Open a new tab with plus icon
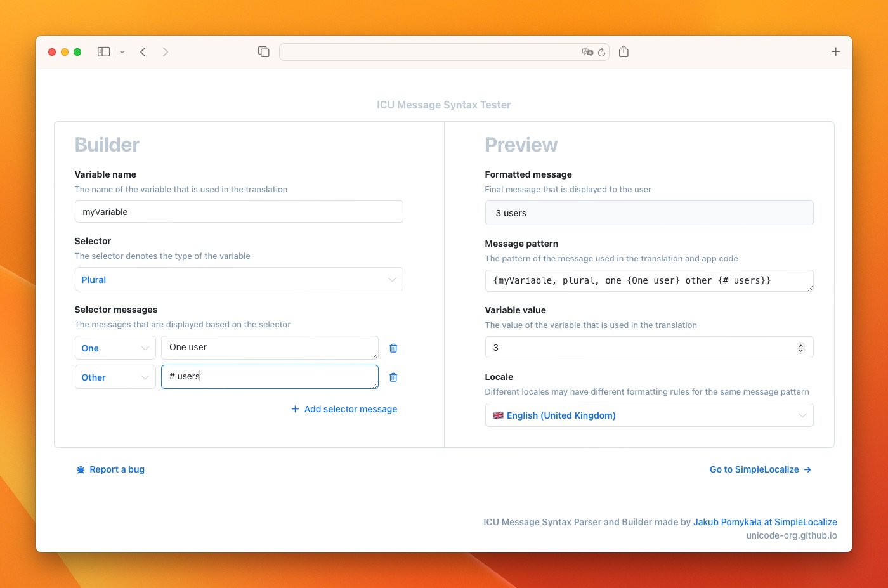 coord(836,52)
